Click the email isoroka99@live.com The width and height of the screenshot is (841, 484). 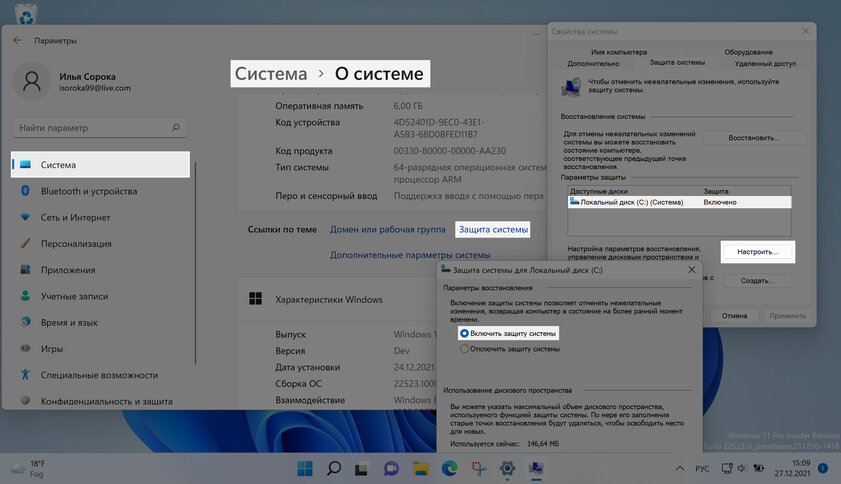pyautogui.click(x=95, y=88)
